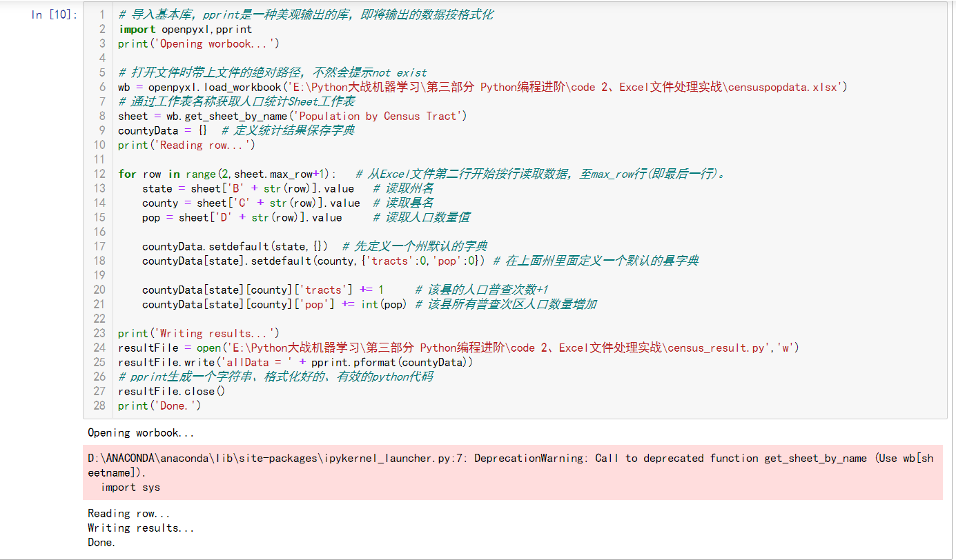
Task: Click the wb.get_sheet_by_name('Population by Census Tract') line
Action: pos(293,116)
